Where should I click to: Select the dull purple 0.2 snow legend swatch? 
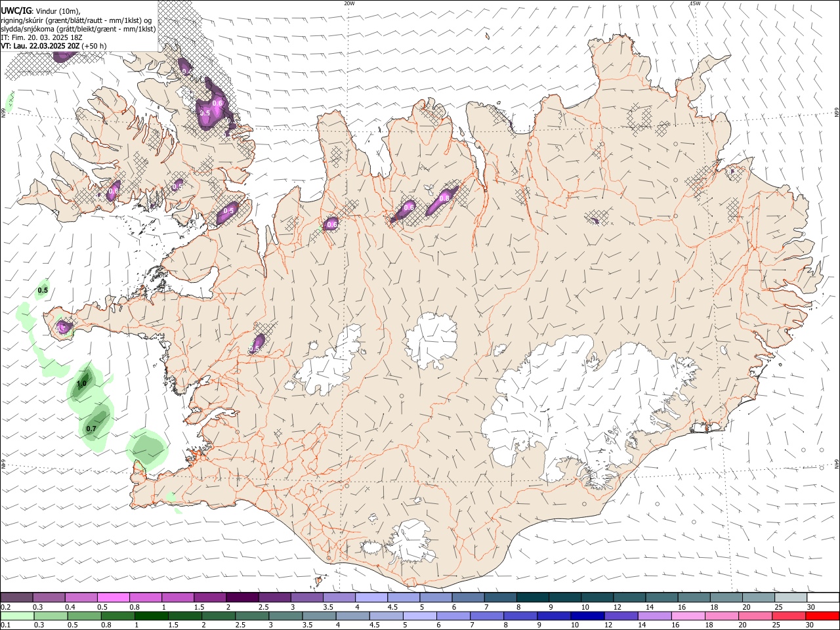[16, 597]
